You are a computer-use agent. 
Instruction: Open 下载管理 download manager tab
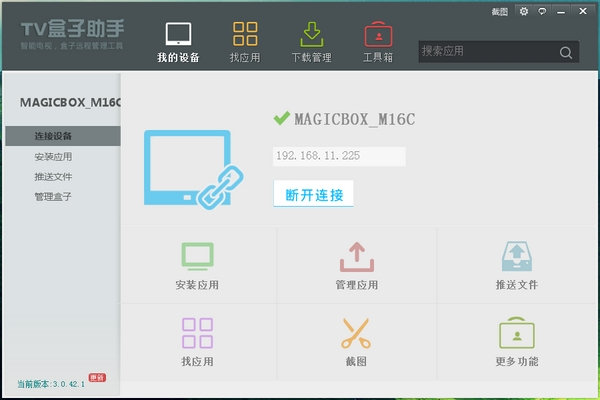[x=311, y=42]
